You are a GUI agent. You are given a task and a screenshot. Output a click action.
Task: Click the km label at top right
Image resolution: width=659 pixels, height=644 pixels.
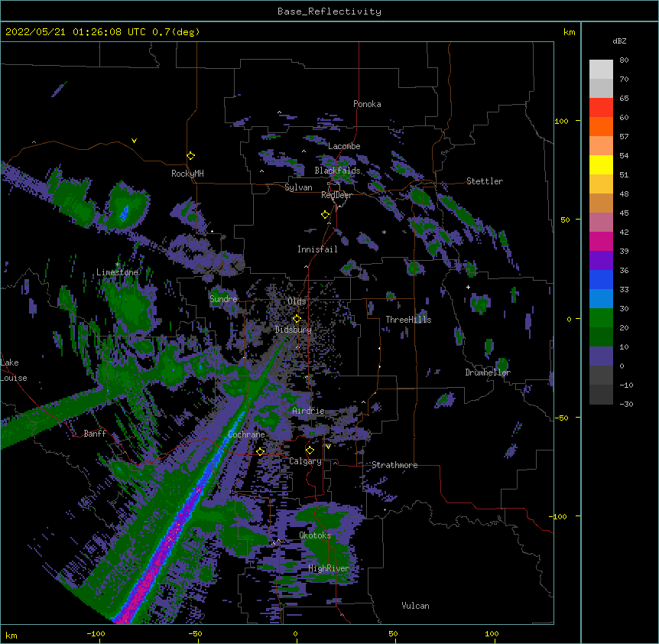569,32
